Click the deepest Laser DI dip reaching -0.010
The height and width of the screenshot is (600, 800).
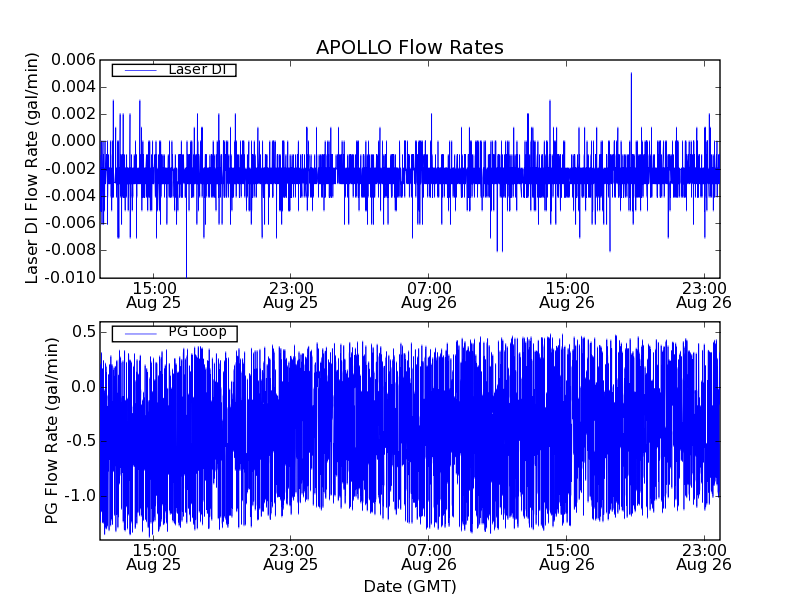pos(186,274)
